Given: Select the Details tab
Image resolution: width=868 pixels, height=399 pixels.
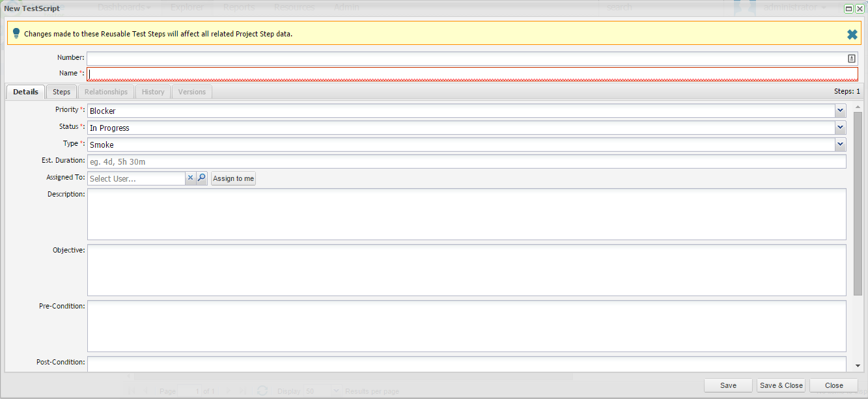Looking at the screenshot, I should [x=25, y=92].
